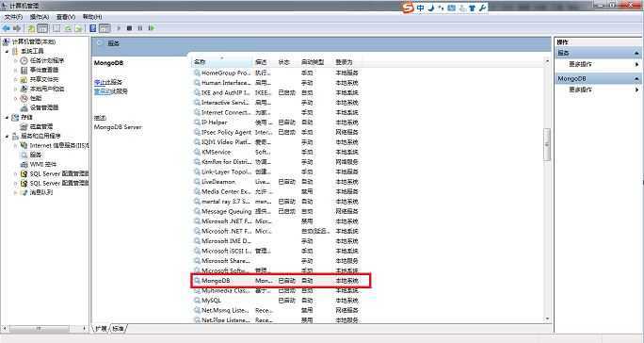Expand the 消息队列 node arrow

click(x=16, y=192)
